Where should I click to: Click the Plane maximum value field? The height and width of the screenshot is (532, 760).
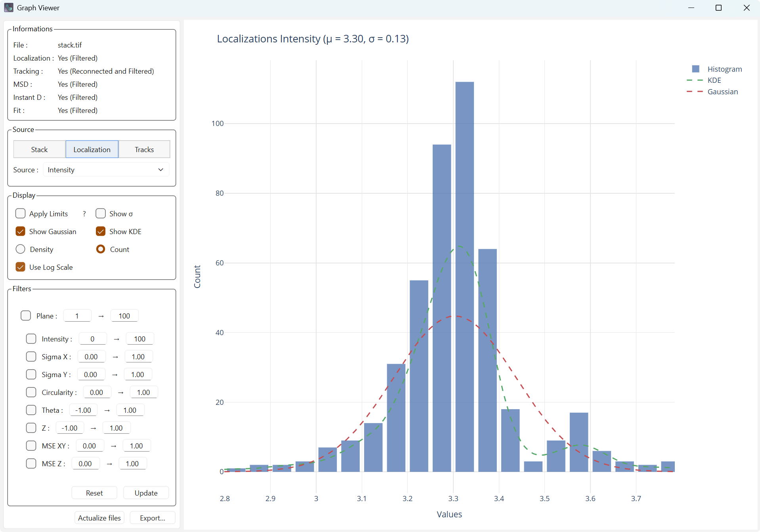click(124, 316)
